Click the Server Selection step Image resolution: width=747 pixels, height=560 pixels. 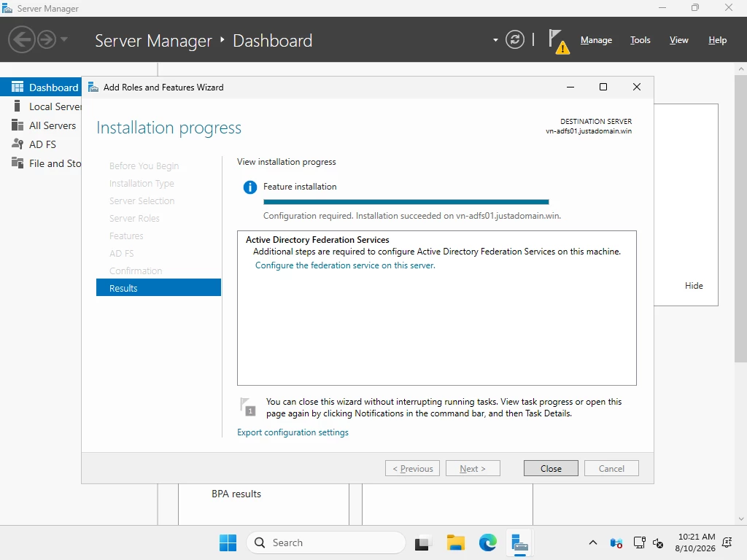142,201
